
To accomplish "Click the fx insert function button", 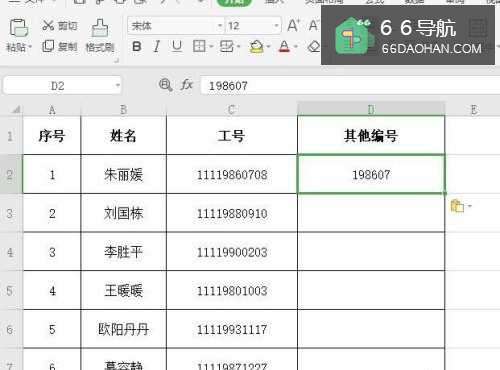I will [187, 85].
